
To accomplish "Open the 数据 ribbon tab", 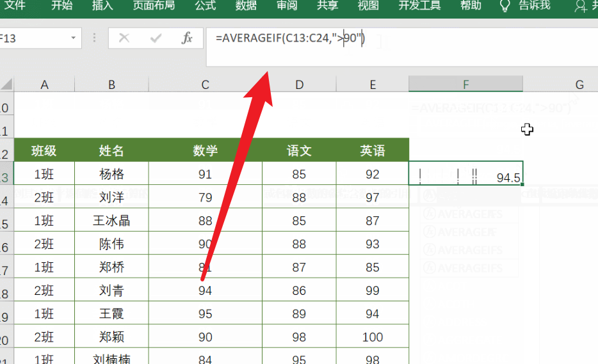I will click(x=246, y=5).
